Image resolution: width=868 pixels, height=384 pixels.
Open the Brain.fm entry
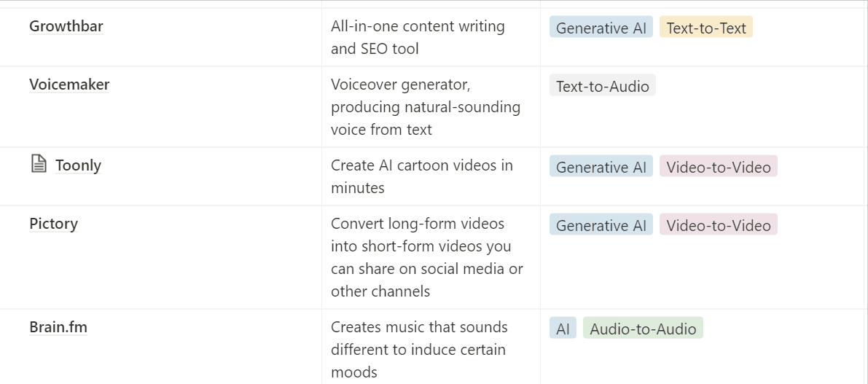tap(58, 327)
